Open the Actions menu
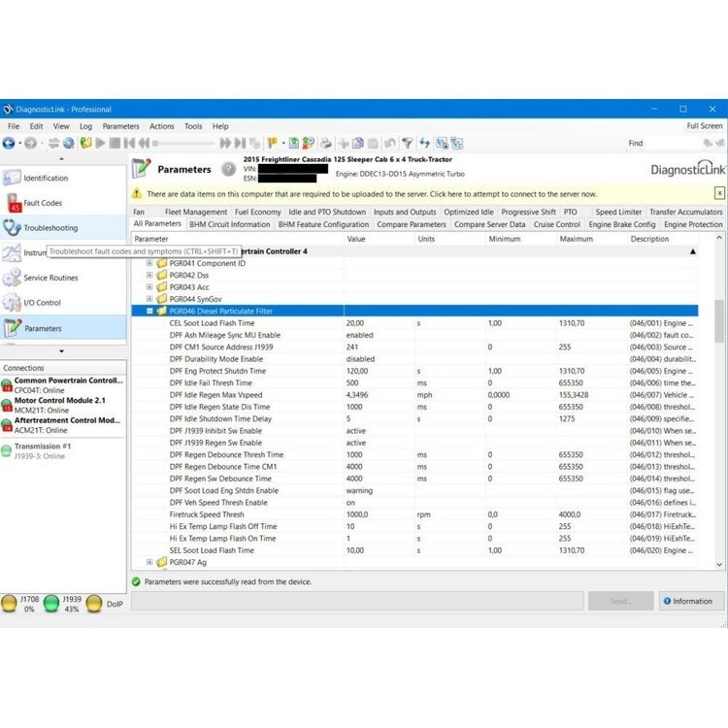Viewport: 728px width, 728px height. pyautogui.click(x=162, y=126)
